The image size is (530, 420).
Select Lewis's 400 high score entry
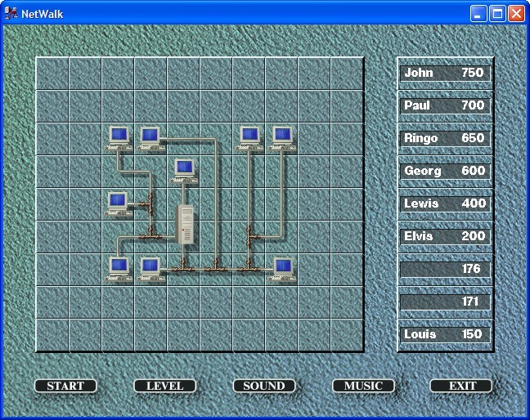click(x=445, y=203)
